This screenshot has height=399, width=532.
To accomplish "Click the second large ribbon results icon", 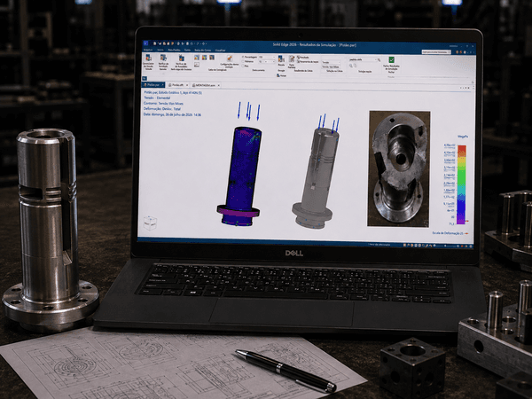I will pos(163,58).
